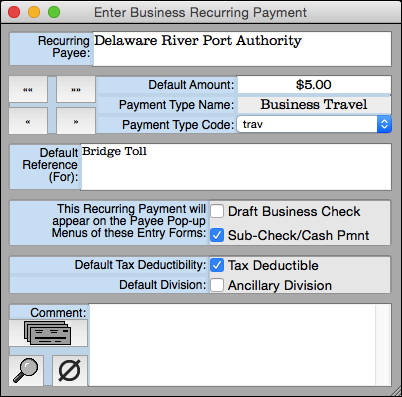Screen dimensions: 402x397
Task: Click the Business Travel payment type name
Action: pyautogui.click(x=314, y=105)
